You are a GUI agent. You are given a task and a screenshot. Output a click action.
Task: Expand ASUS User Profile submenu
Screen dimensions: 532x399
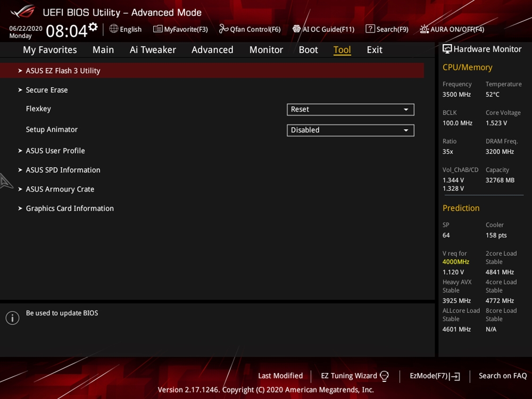pos(55,151)
